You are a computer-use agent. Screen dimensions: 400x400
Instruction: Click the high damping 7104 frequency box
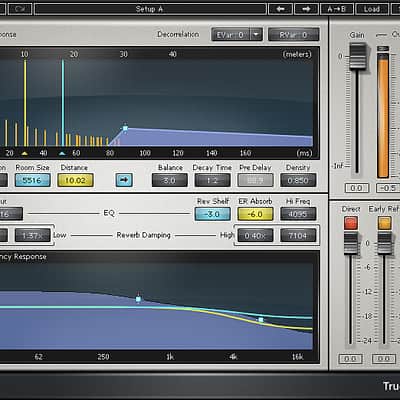pyautogui.click(x=298, y=235)
